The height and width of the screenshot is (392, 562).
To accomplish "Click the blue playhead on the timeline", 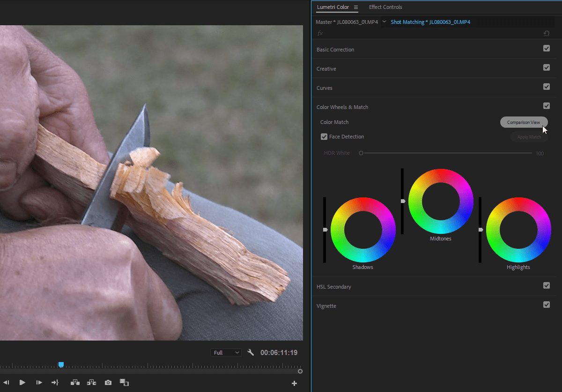I will tap(61, 364).
